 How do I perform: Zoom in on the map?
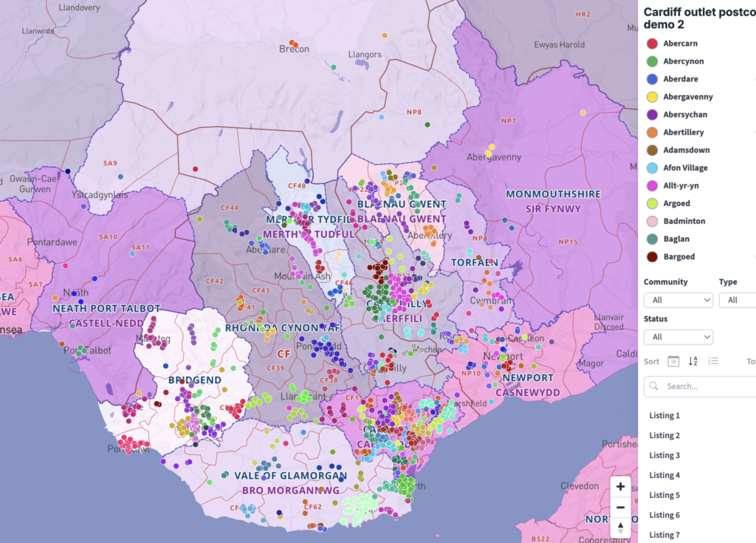[x=620, y=487]
